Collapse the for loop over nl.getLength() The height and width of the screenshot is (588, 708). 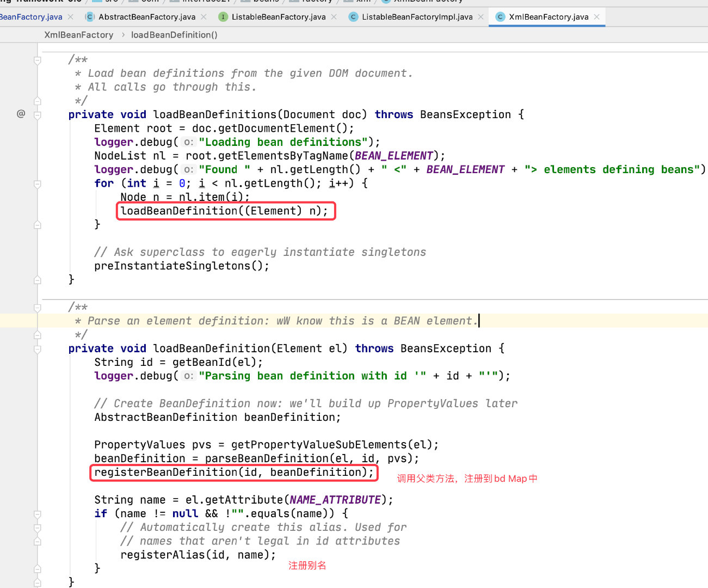point(38,184)
